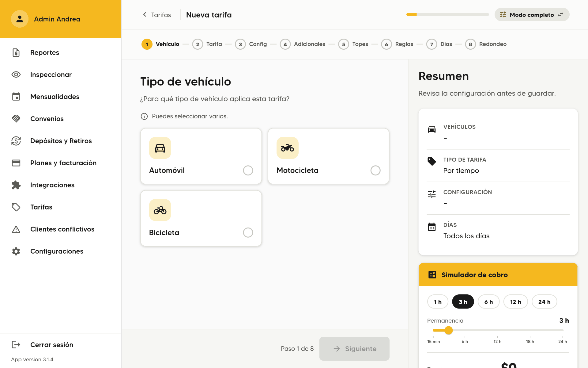Image resolution: width=588 pixels, height=368 pixels.
Task: Click the Depósitos y Retiros icon
Action: (16, 141)
